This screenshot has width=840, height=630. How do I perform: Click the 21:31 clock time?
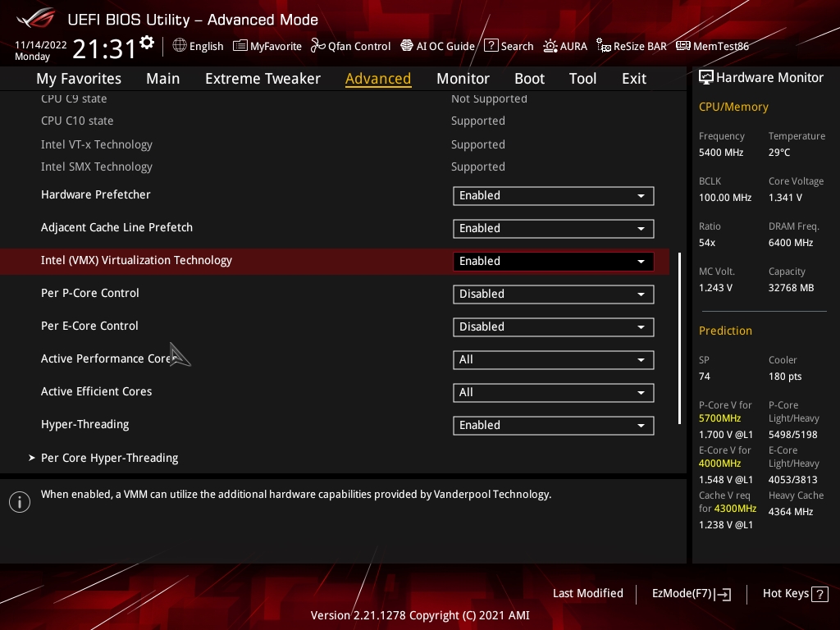pos(104,49)
